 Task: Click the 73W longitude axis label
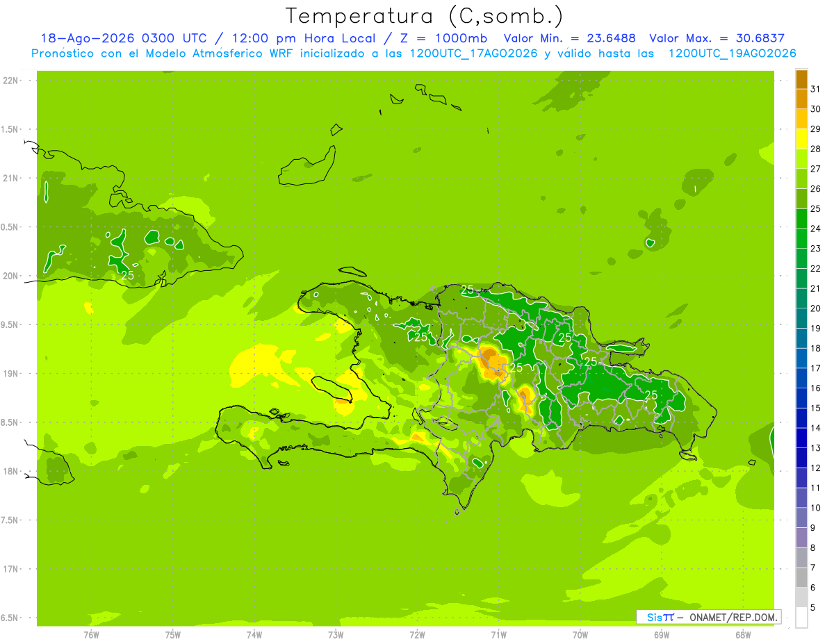coord(336,634)
